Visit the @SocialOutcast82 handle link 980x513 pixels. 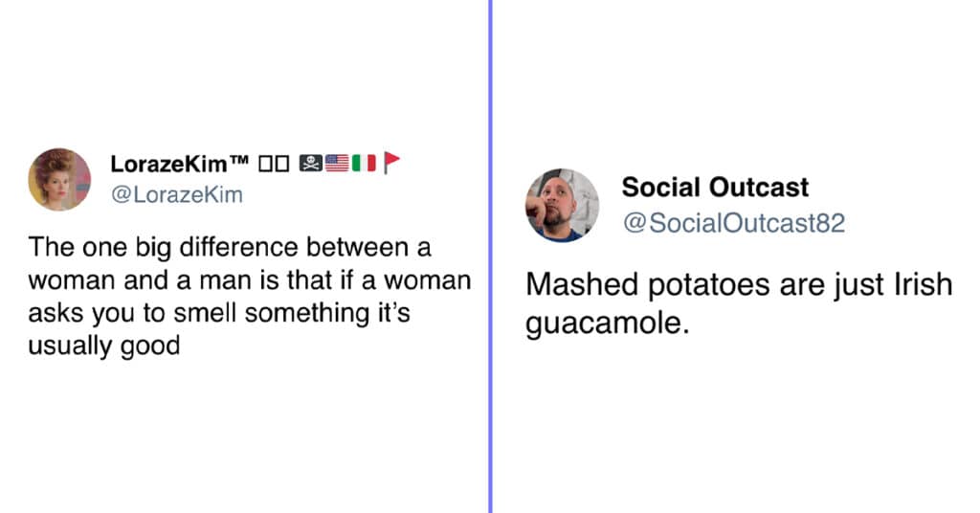[x=734, y=223]
